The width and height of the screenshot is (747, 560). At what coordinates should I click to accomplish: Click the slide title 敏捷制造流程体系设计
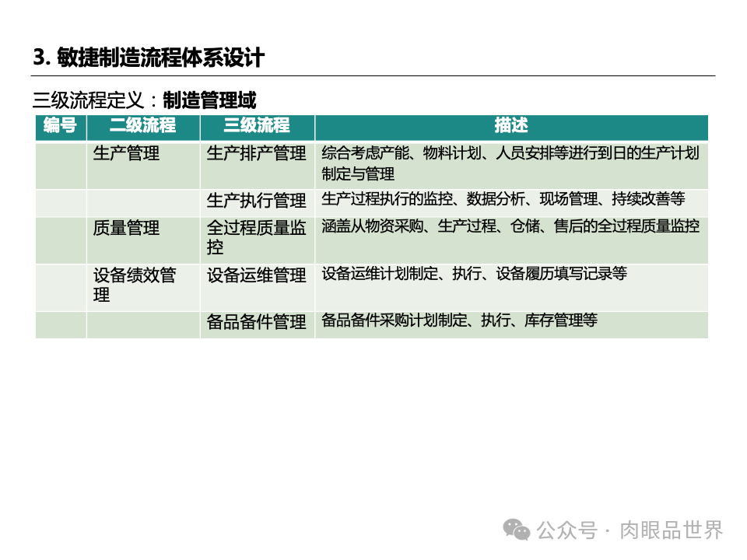click(148, 58)
